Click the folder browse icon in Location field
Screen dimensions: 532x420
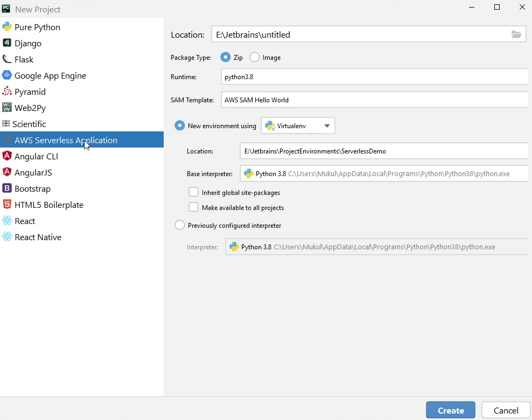point(516,34)
